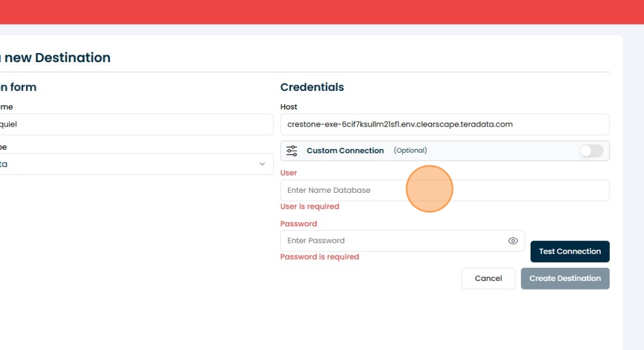644x350 pixels.
Task: Show password with the eye icon
Action: [x=513, y=241]
